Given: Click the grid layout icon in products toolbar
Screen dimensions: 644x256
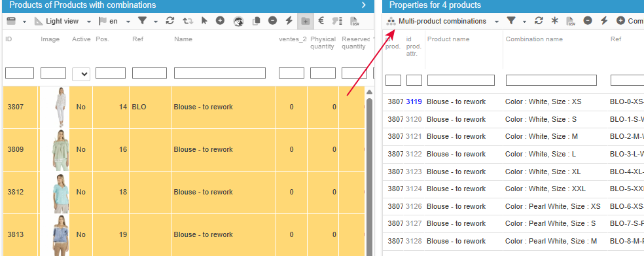Looking at the screenshot, I should [x=11, y=21].
